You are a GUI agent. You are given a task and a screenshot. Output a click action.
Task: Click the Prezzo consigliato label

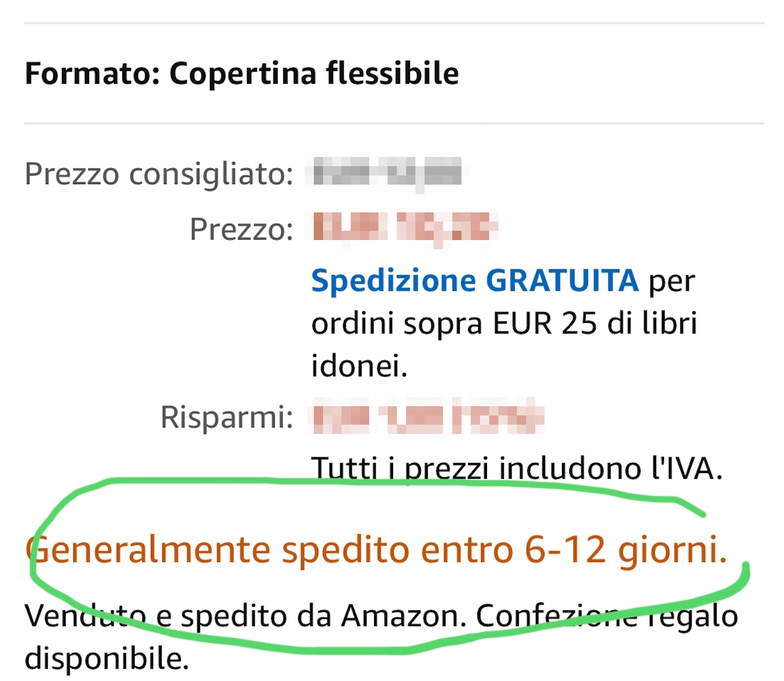(159, 174)
